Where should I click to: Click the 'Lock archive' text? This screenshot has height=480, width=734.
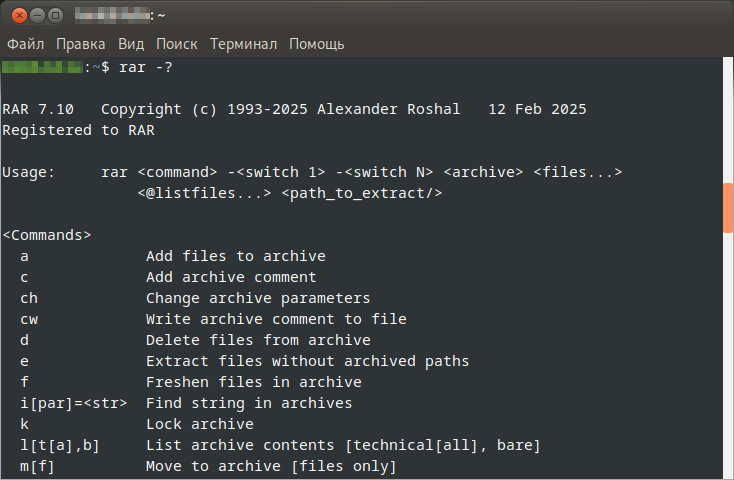click(199, 424)
